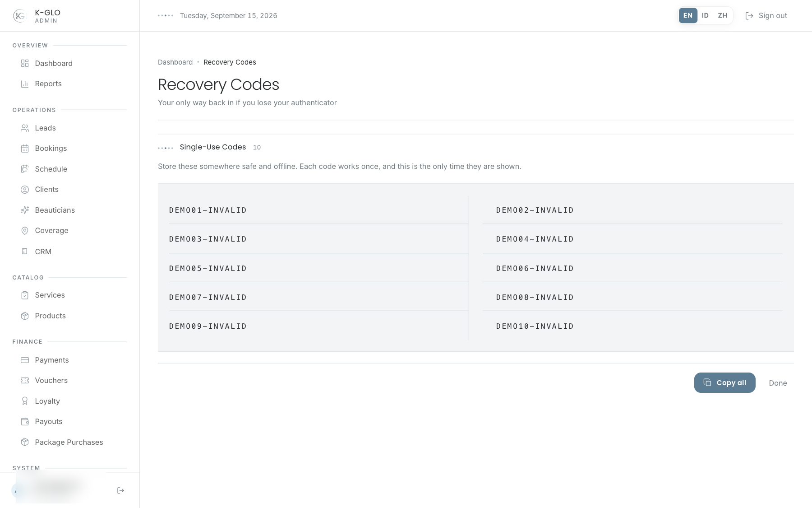The image size is (812, 508).
Task: Open the Clients page
Action: 69,190
